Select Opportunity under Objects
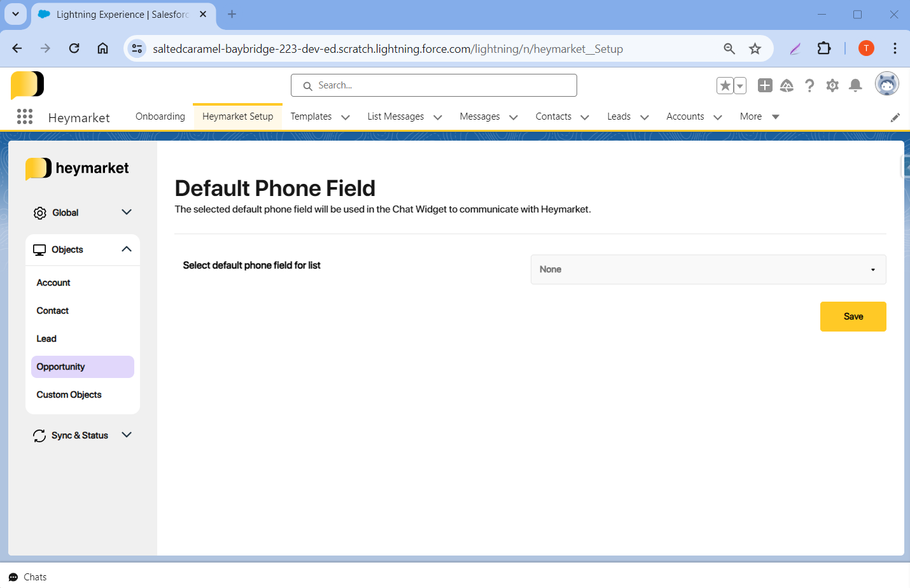Screen dimensions: 910x588 click(x=83, y=367)
